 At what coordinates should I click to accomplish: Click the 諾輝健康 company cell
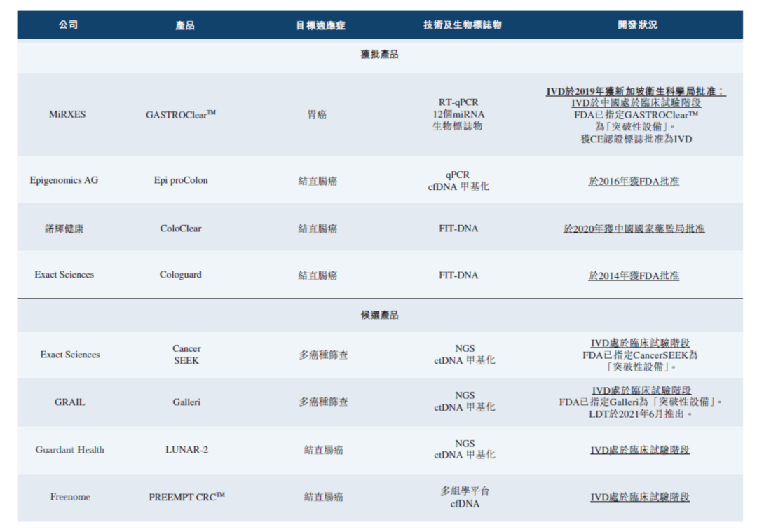(64, 229)
